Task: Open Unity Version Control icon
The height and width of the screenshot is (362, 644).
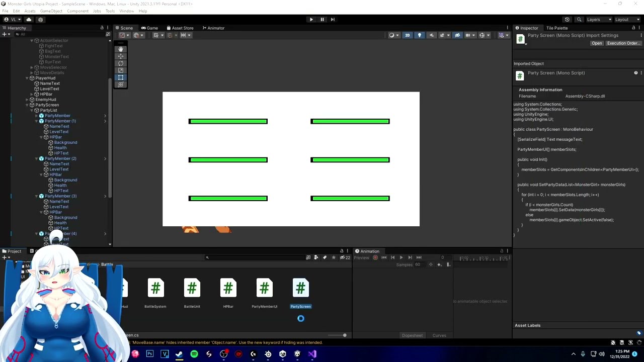Action: click(40, 20)
